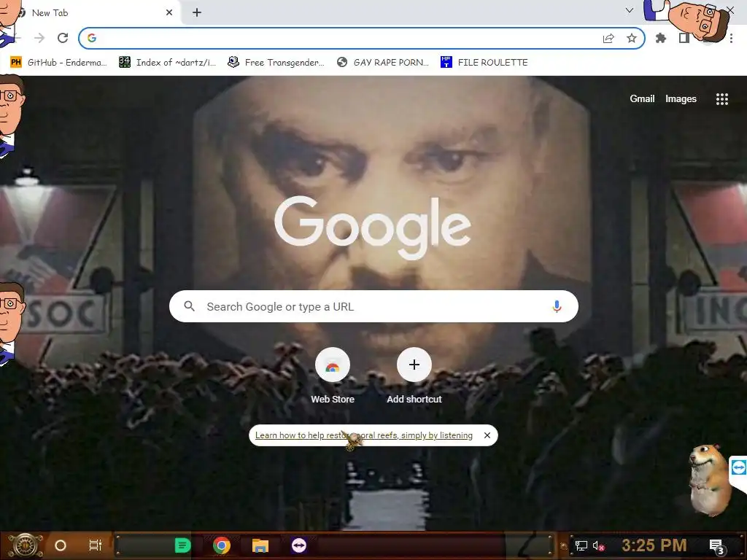Open the Google apps grid
This screenshot has width=747, height=560.
click(722, 99)
